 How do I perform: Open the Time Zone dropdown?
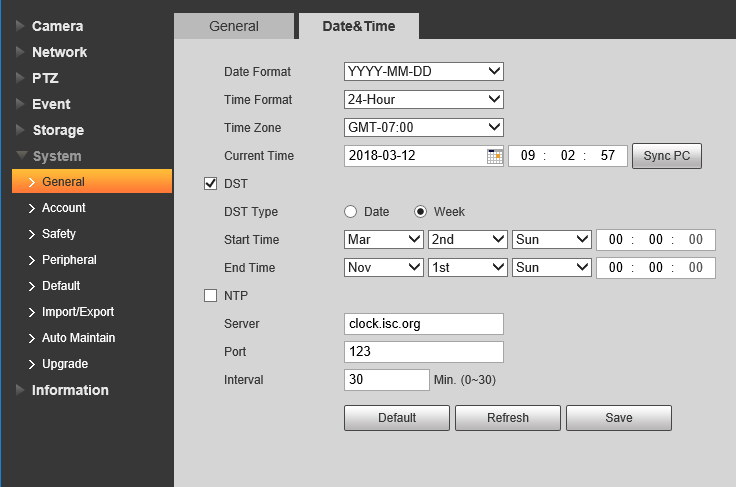click(424, 127)
